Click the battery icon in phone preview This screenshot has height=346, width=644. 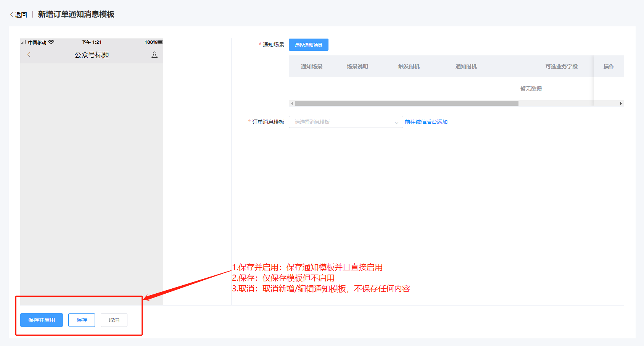(x=160, y=42)
